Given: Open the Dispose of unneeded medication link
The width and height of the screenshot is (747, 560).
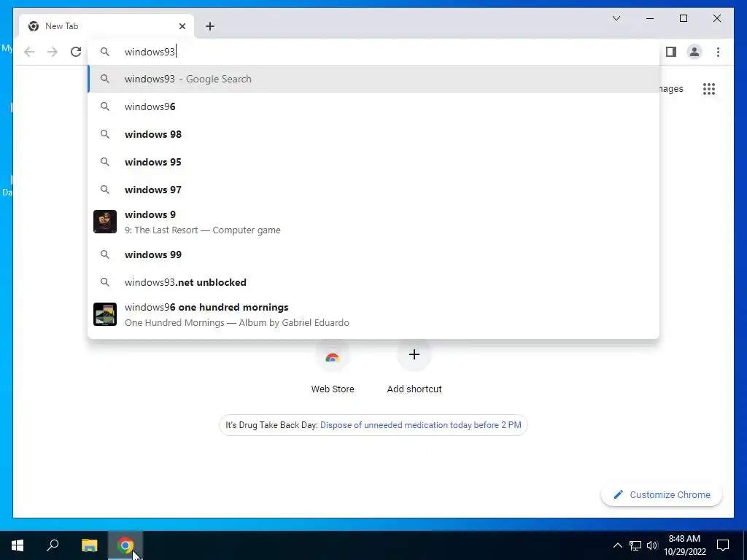Looking at the screenshot, I should (x=421, y=425).
